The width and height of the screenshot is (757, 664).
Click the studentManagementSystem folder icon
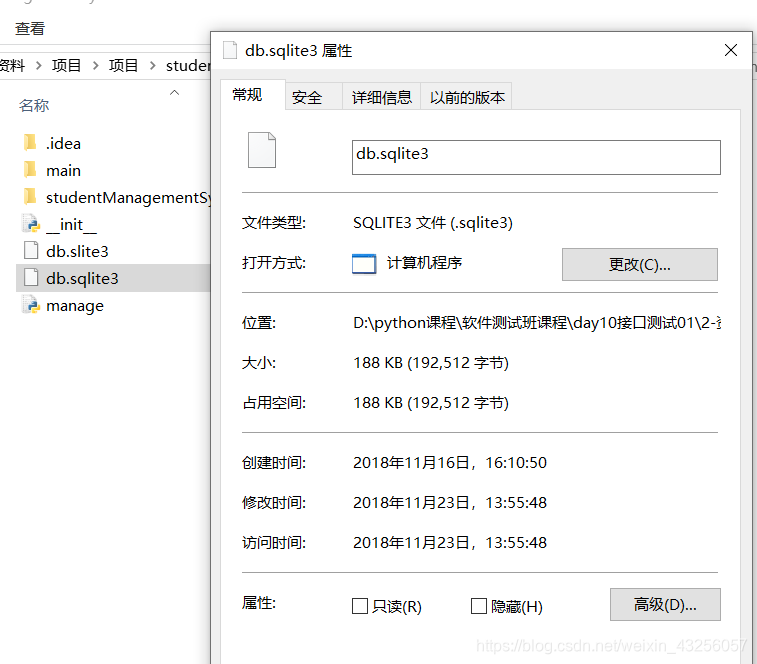[x=30, y=197]
